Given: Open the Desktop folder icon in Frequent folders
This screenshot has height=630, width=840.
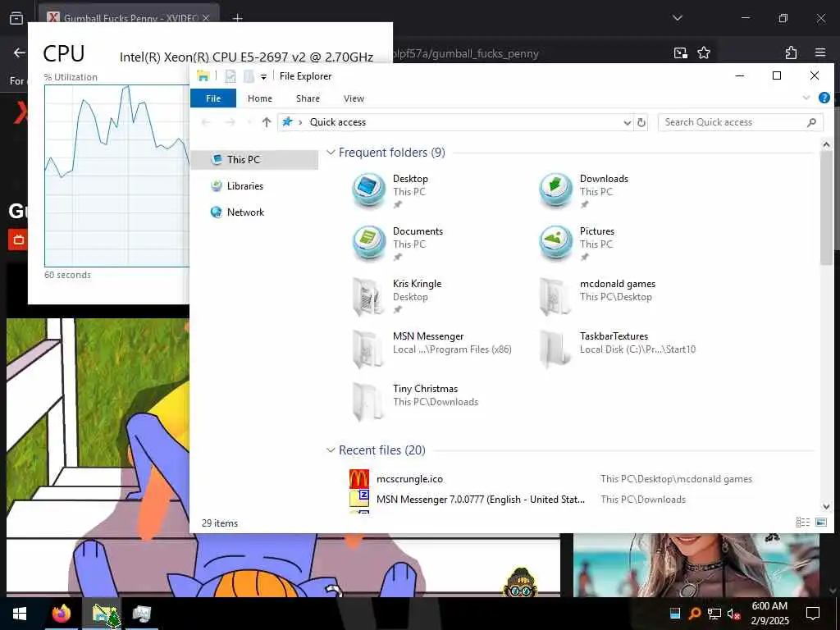Looking at the screenshot, I should (368, 190).
